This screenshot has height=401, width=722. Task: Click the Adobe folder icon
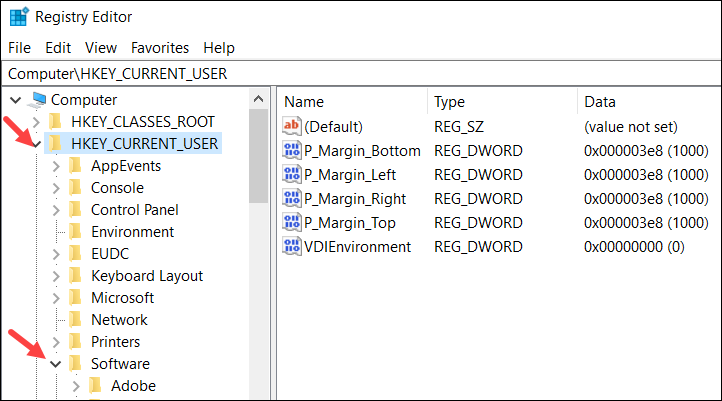(x=95, y=386)
